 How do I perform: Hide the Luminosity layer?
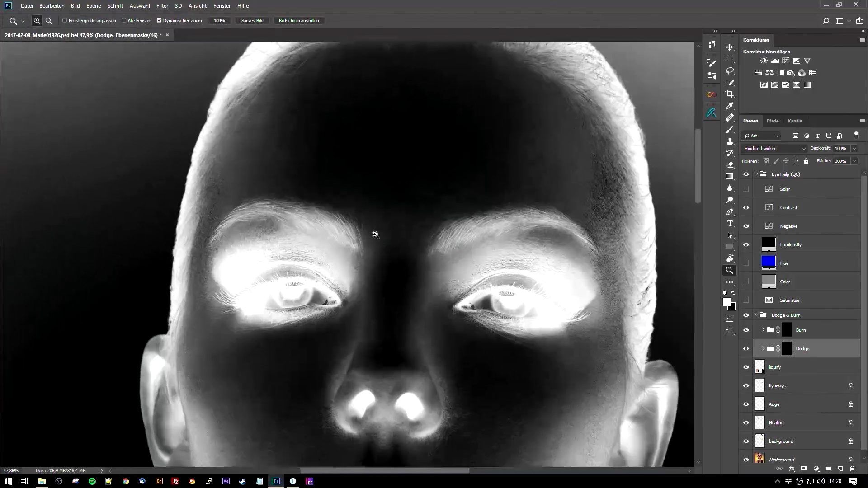coord(746,244)
